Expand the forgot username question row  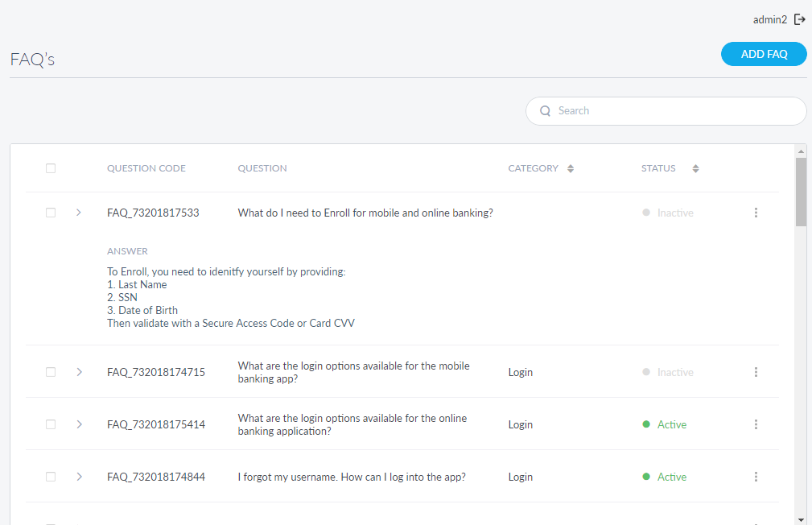(79, 477)
